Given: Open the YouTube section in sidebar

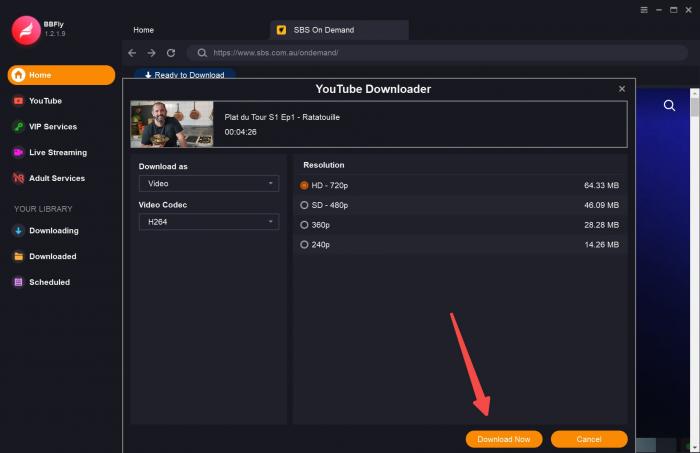Looking at the screenshot, I should coord(45,101).
